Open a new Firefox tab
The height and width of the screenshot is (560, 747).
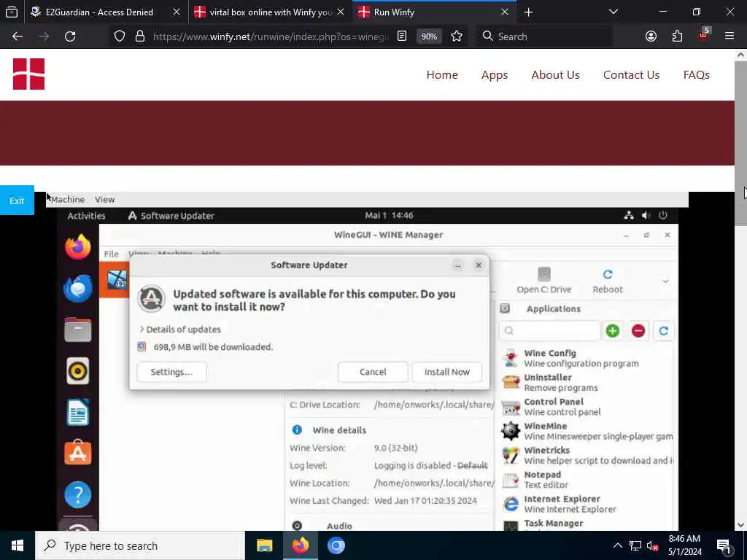click(528, 12)
